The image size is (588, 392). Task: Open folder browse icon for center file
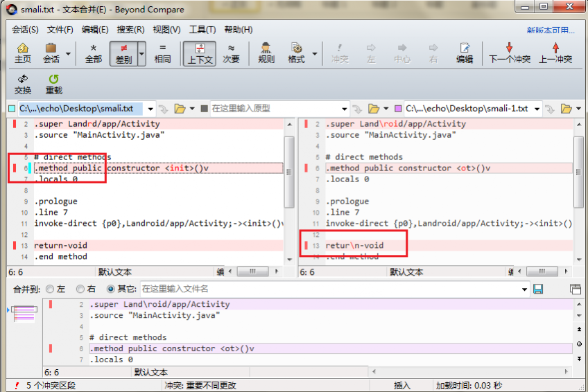coord(374,109)
